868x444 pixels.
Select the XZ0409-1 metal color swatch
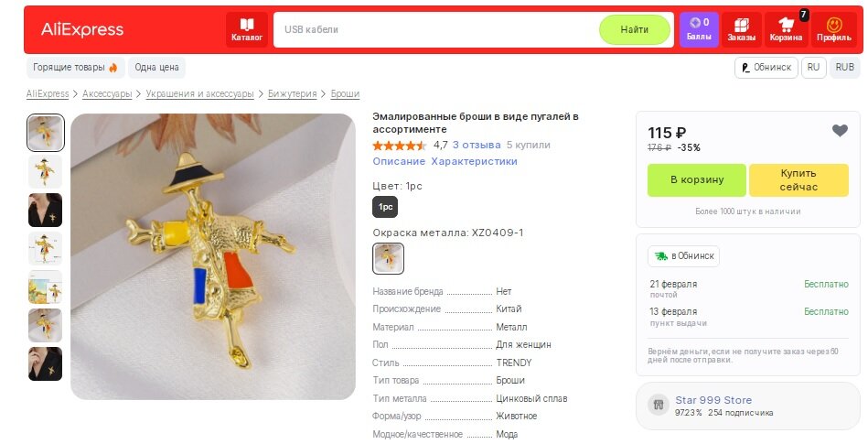point(388,258)
